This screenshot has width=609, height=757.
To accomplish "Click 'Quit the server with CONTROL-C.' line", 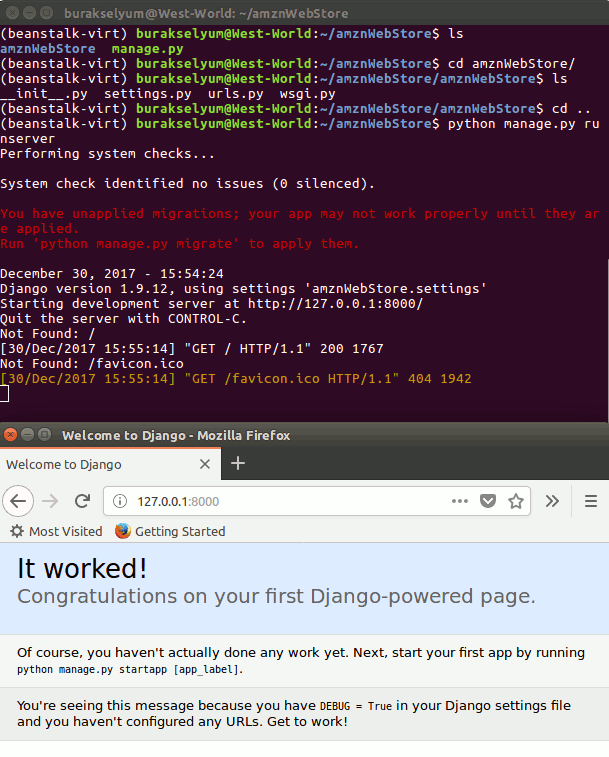I will pos(123,319).
